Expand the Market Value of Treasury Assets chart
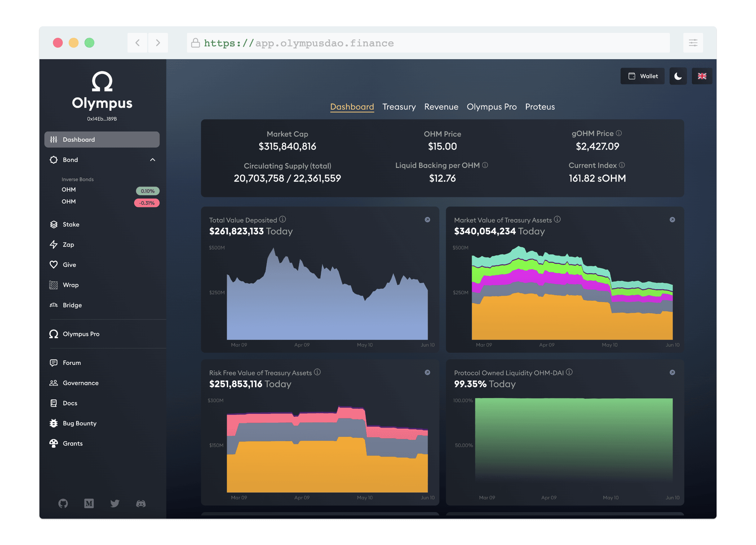Screen dimensions: 756x545 tap(672, 220)
